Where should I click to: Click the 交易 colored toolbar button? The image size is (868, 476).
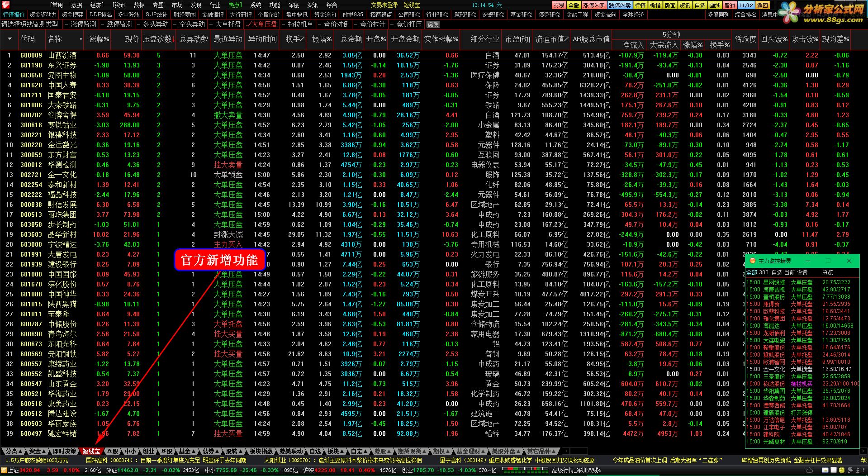click(x=559, y=5)
